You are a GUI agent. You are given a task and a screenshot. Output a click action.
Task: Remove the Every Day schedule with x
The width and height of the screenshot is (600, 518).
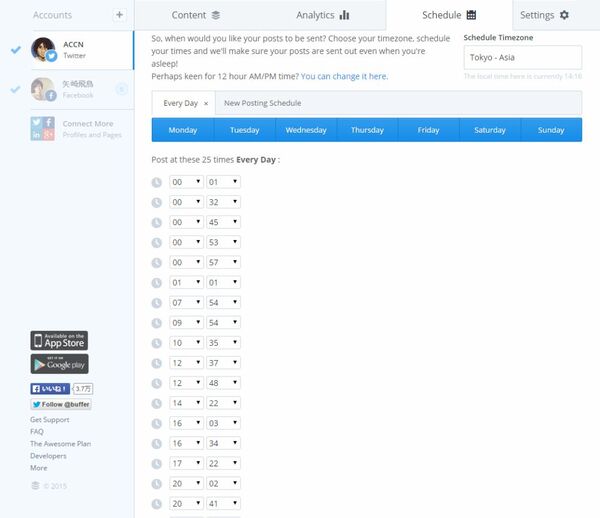click(x=206, y=103)
